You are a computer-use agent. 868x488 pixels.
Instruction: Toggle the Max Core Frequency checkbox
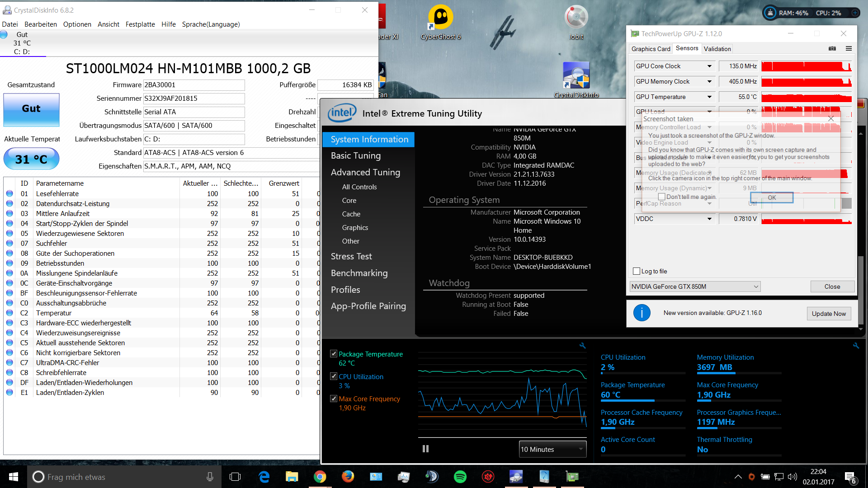click(334, 399)
